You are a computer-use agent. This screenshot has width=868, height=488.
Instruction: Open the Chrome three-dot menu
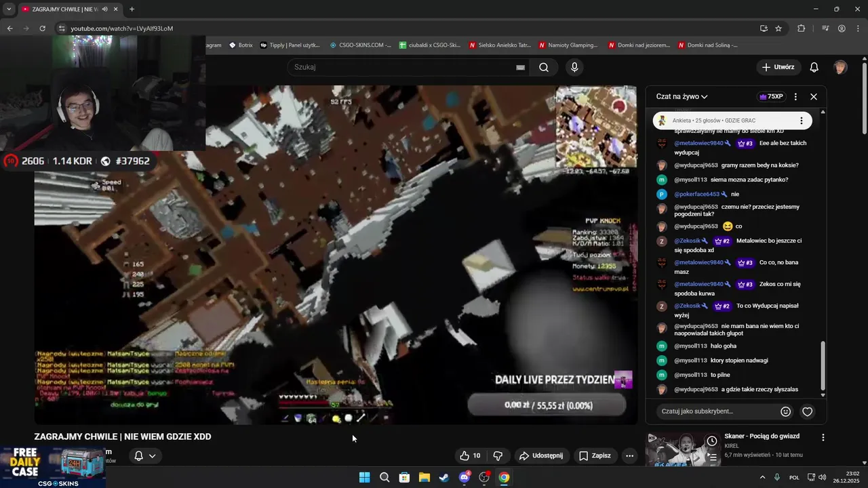pyautogui.click(x=859, y=28)
